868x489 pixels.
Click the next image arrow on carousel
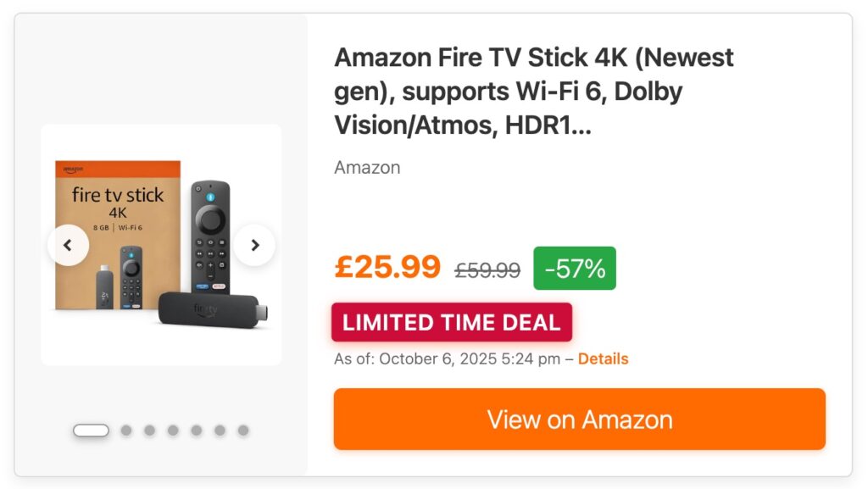pos(254,246)
